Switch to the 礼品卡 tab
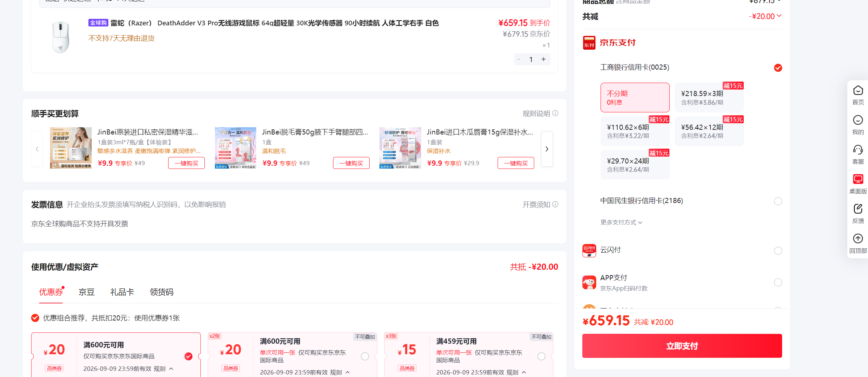The image size is (868, 377). pyautogui.click(x=122, y=292)
